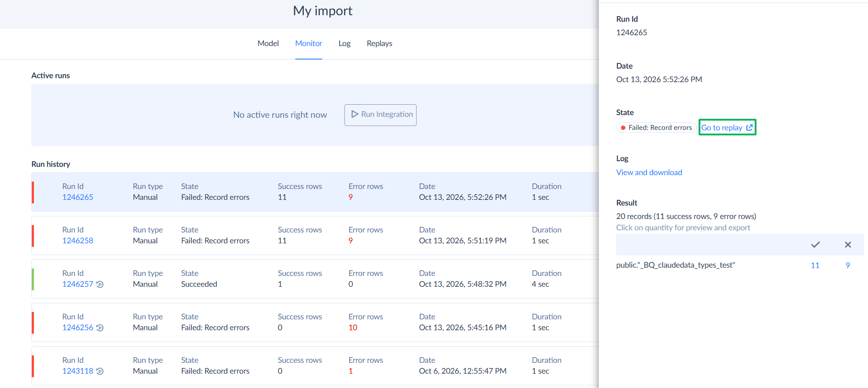This screenshot has height=388, width=868.
Task: Start a run with Run Integration button
Action: (381, 115)
